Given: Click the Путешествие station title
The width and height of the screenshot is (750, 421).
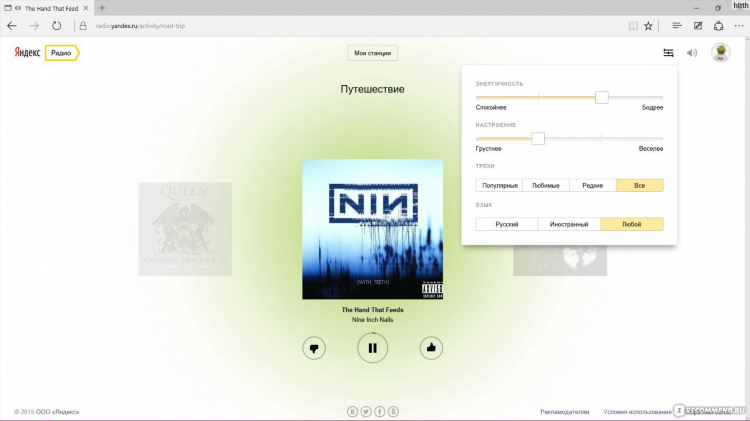Looking at the screenshot, I should 372,89.
